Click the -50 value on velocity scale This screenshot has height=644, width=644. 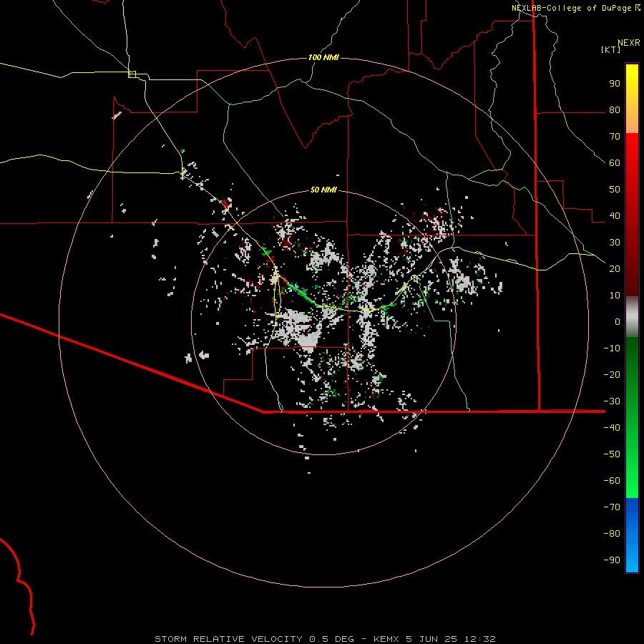coord(612,454)
